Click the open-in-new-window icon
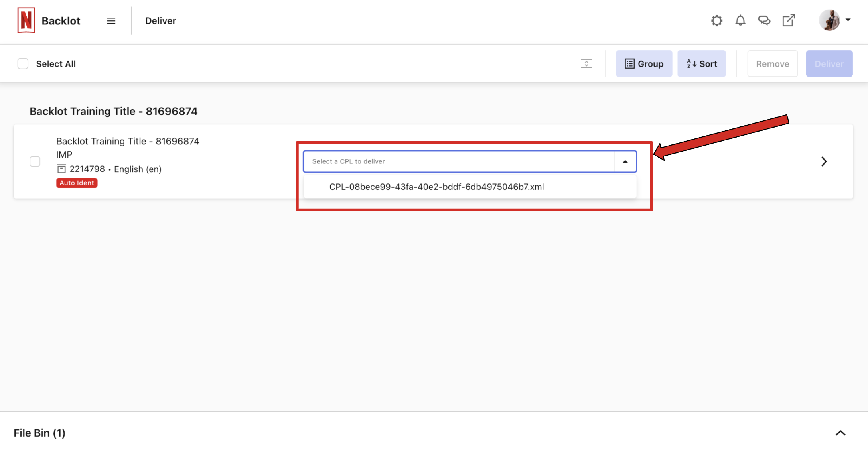 click(x=788, y=20)
